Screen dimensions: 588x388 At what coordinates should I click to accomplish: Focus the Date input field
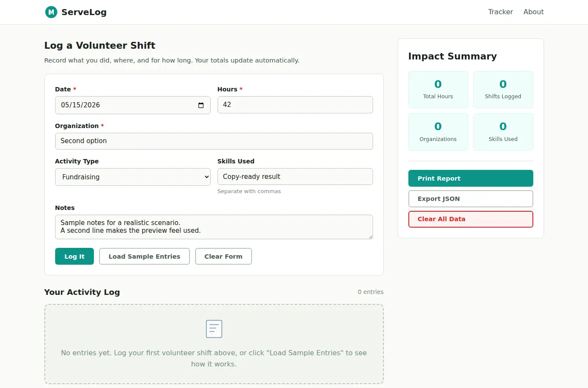pyautogui.click(x=133, y=105)
